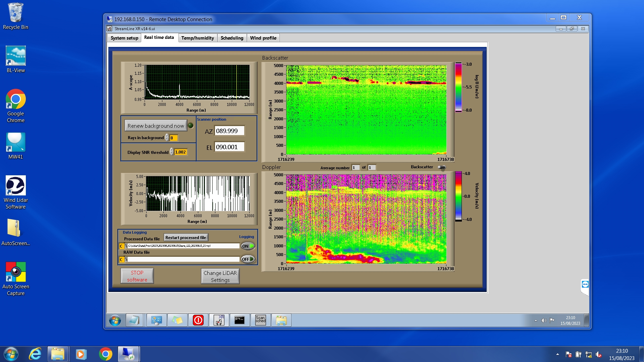This screenshot has height=362, width=644.
Task: Open Scan sched app in remote taskbar
Action: (260, 320)
